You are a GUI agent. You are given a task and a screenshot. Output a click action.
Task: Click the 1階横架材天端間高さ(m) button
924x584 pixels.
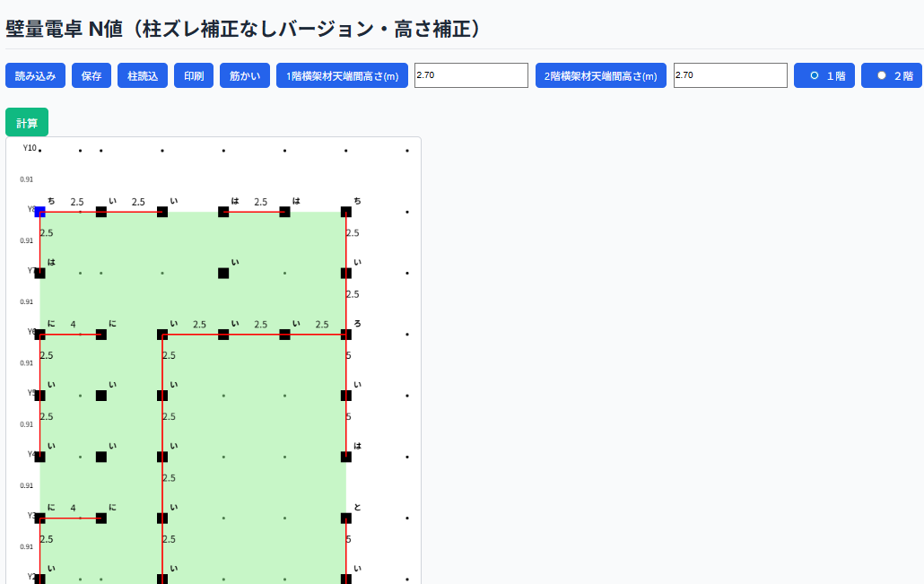click(342, 75)
